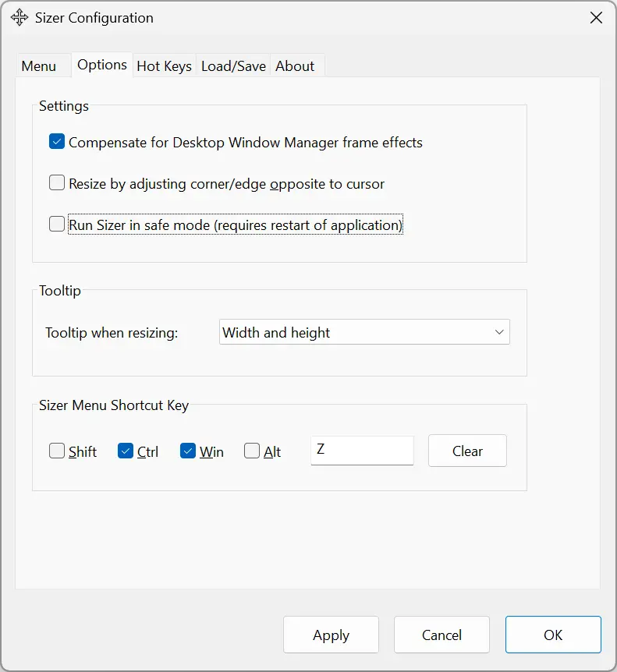Screen dimensions: 617x672
Task: Close the Sizer Configuration dialog
Action: (596, 18)
